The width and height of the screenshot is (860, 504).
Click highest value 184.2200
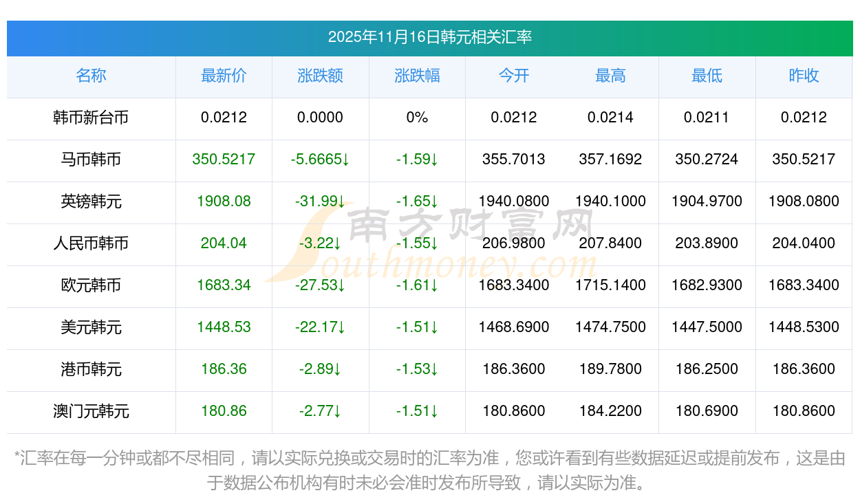(x=610, y=411)
